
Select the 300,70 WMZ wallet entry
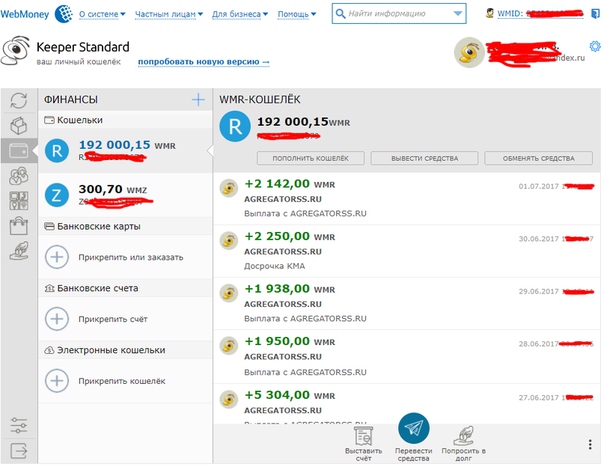click(x=125, y=195)
